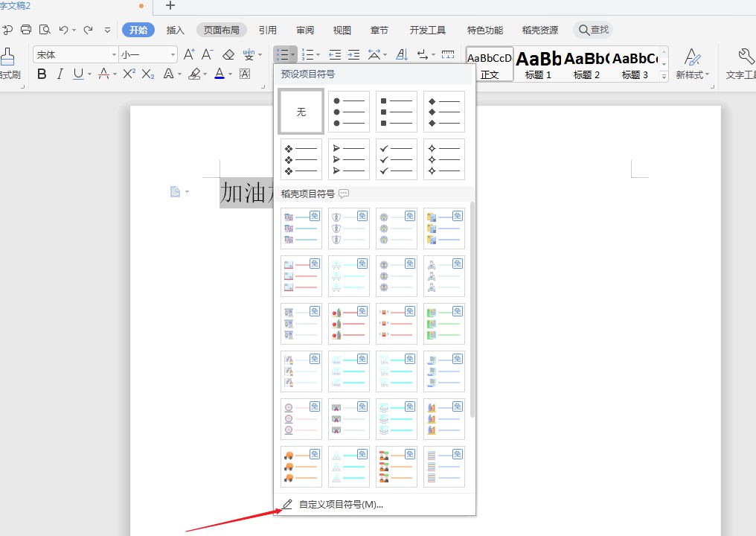Click the character border icon

tap(245, 74)
